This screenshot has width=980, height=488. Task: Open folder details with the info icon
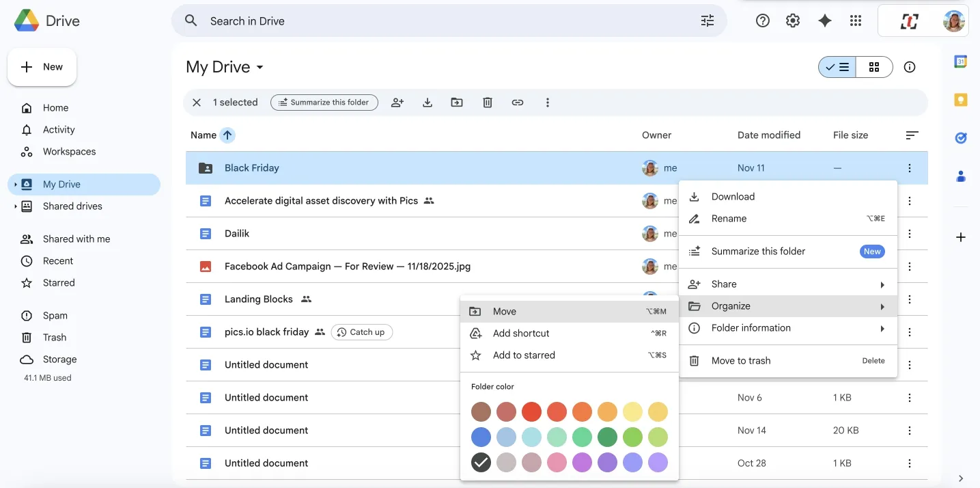[x=909, y=66]
